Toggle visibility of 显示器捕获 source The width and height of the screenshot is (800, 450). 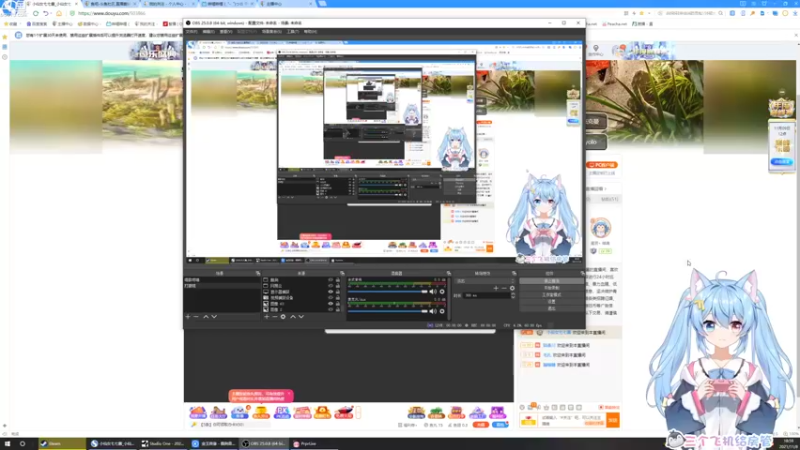point(330,292)
